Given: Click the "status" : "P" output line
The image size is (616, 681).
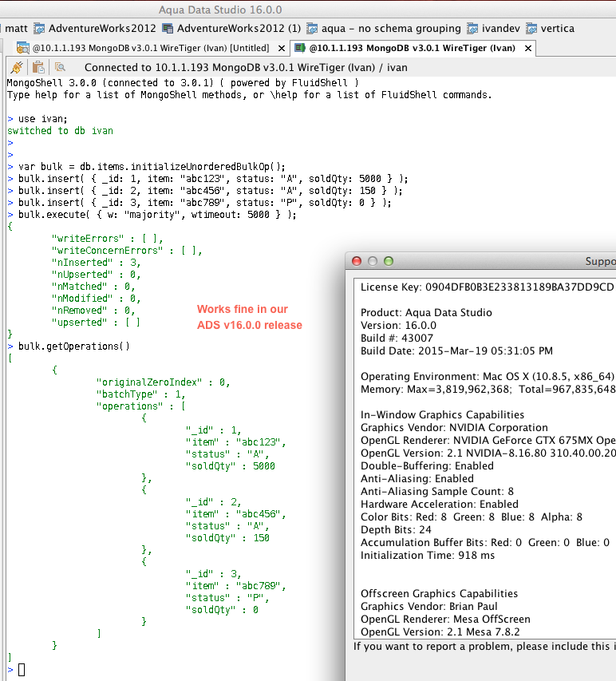Looking at the screenshot, I should [227, 598].
